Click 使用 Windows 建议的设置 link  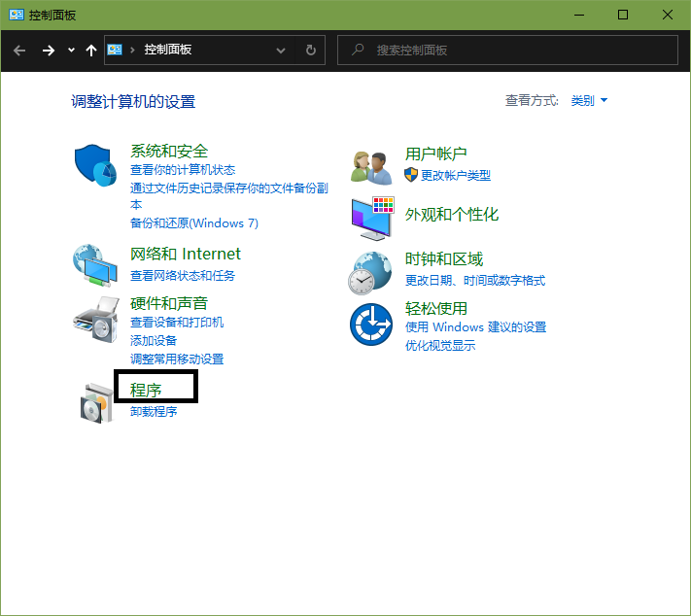tap(475, 327)
